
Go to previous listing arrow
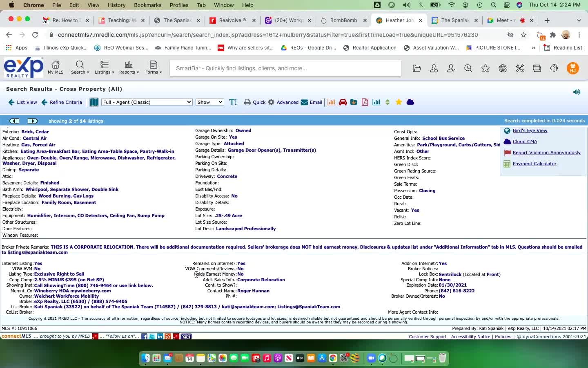[x=14, y=121]
